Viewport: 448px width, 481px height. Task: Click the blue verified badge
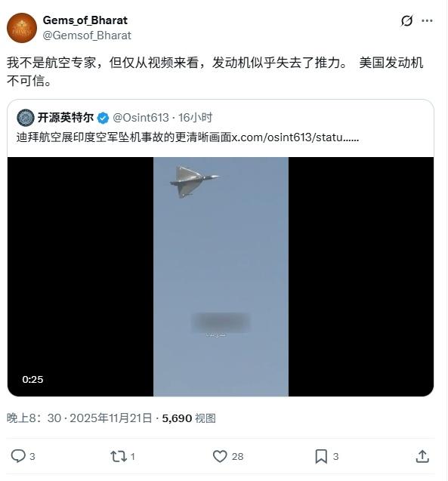coord(103,118)
